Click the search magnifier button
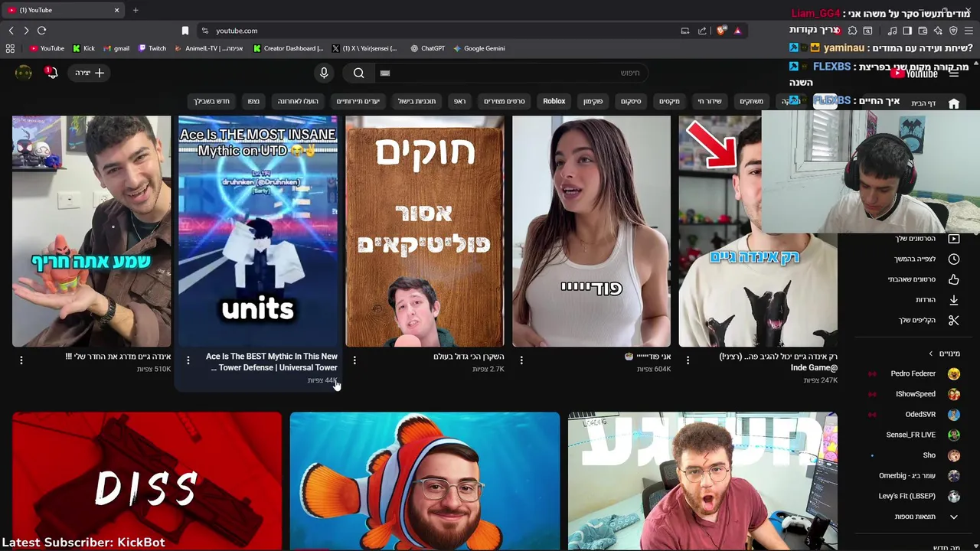 point(359,73)
